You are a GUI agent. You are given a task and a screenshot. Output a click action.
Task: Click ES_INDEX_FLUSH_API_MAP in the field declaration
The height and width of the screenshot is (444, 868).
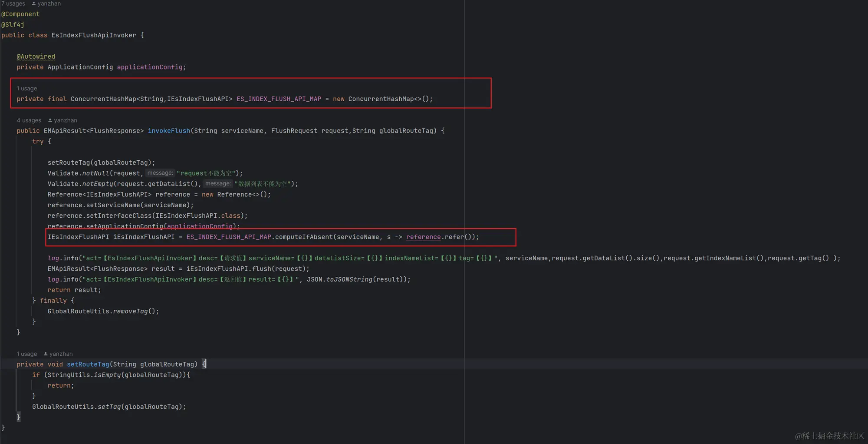click(279, 99)
